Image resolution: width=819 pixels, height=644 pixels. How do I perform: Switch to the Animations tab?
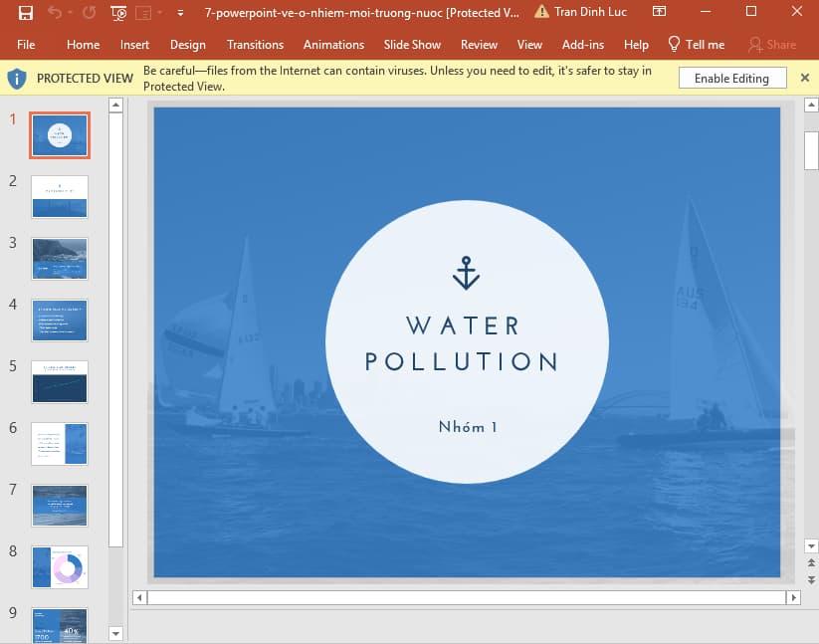coord(333,44)
